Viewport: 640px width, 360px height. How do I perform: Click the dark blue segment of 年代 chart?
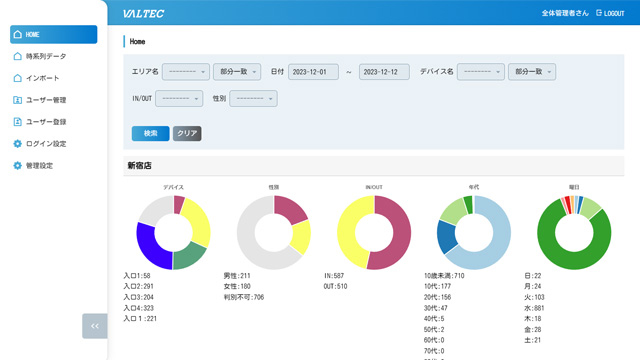point(446,238)
